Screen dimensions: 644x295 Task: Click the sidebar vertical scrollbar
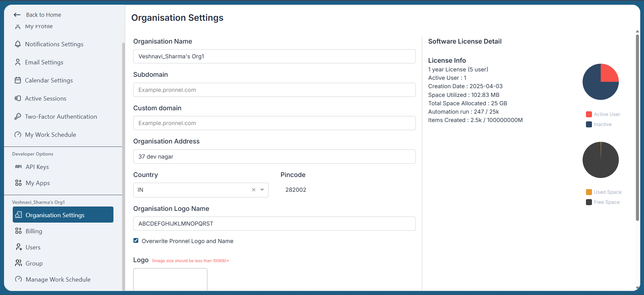coord(123,166)
